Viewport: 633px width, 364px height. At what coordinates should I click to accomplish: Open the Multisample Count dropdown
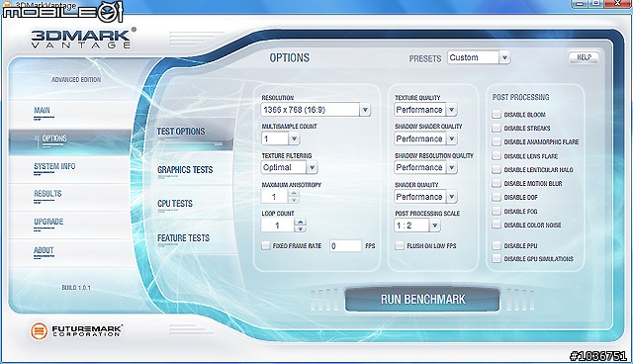[280, 138]
